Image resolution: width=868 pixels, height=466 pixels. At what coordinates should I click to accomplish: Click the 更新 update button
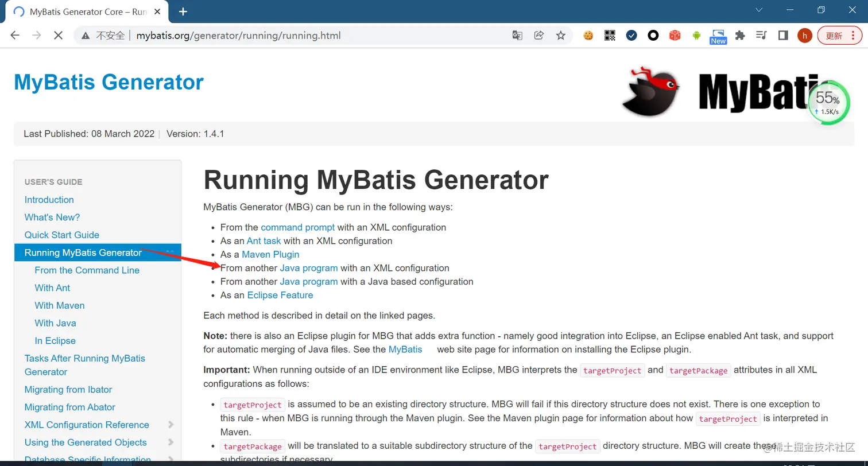click(x=840, y=36)
